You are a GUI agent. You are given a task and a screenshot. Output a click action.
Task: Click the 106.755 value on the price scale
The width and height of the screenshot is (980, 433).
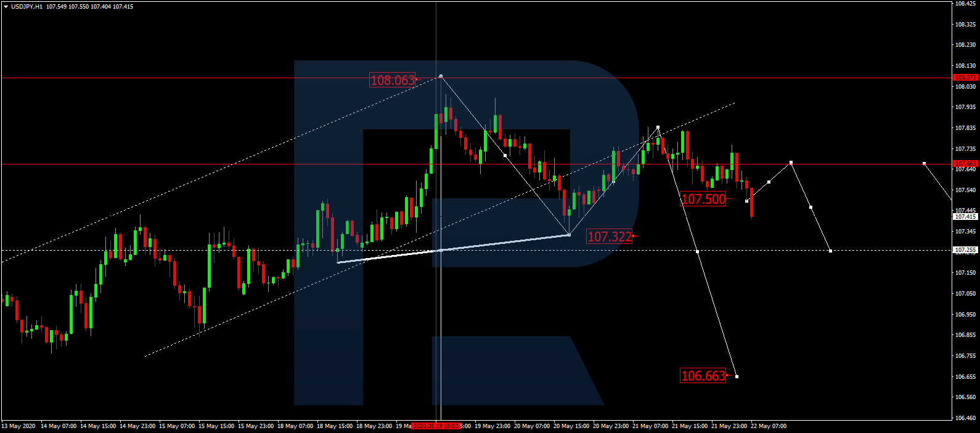pyautogui.click(x=965, y=356)
